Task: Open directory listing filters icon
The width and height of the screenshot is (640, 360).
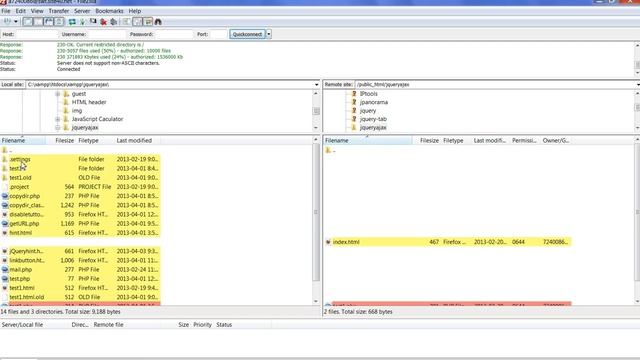Action: tap(127, 22)
